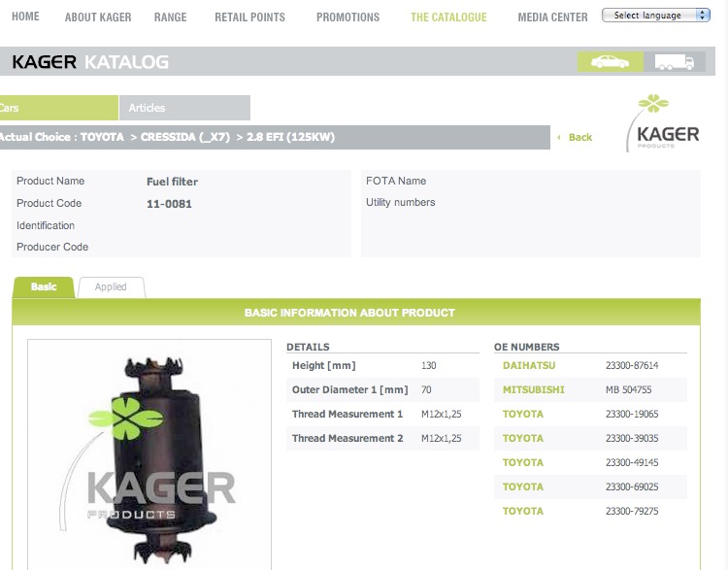Open the Home menu item
Image resolution: width=728 pixels, height=570 pixels.
point(25,17)
